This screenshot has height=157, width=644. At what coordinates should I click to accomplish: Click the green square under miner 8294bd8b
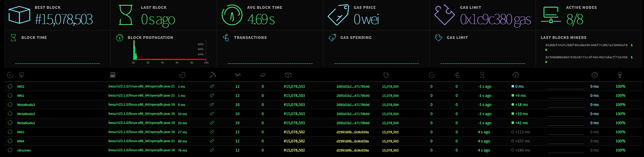(x=546, y=62)
